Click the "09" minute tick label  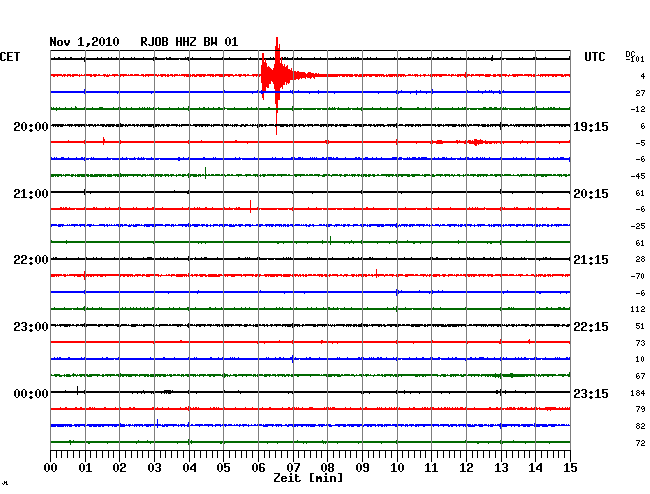coord(362,468)
